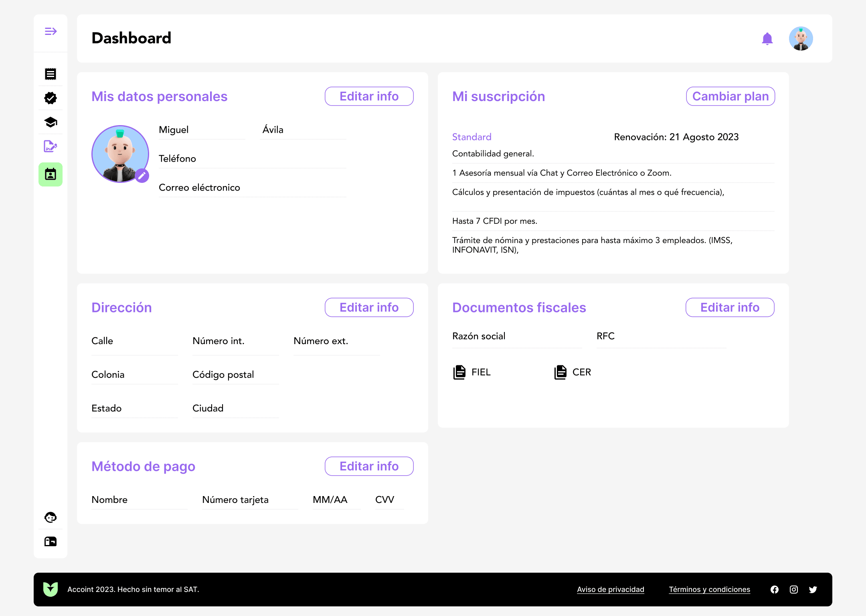Open the Facebook icon in footer
This screenshot has width=866, height=616.
pyautogui.click(x=775, y=590)
